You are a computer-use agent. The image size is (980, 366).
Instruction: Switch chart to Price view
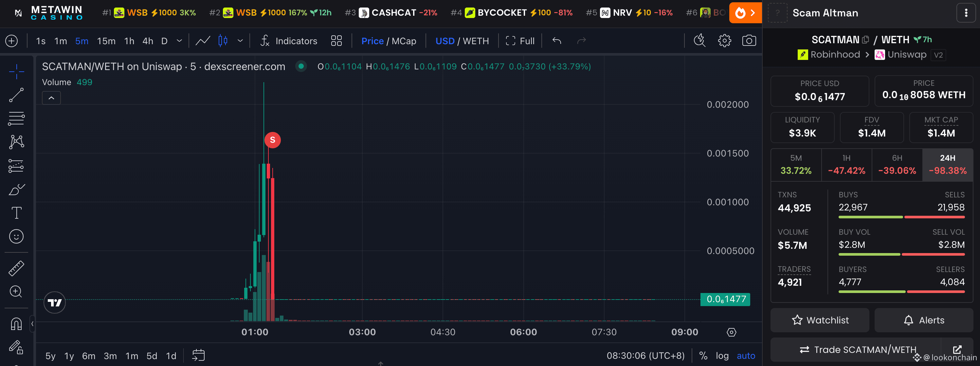point(372,41)
